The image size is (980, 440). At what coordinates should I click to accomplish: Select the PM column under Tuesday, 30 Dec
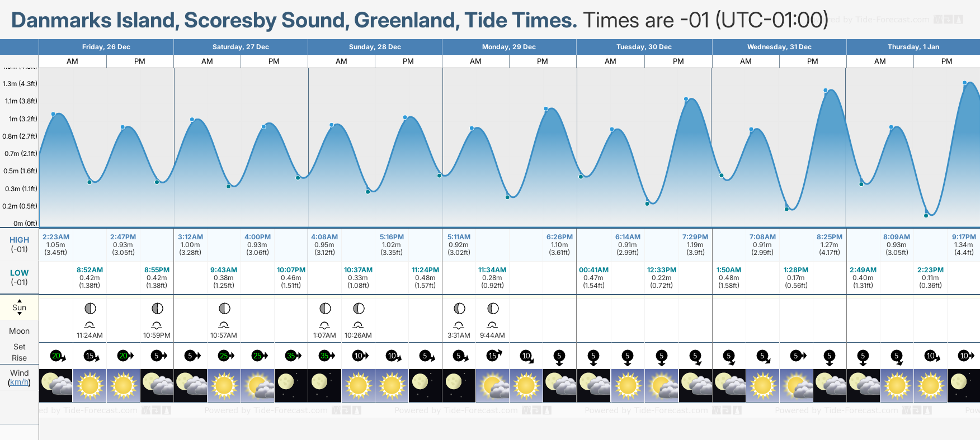tap(678, 61)
